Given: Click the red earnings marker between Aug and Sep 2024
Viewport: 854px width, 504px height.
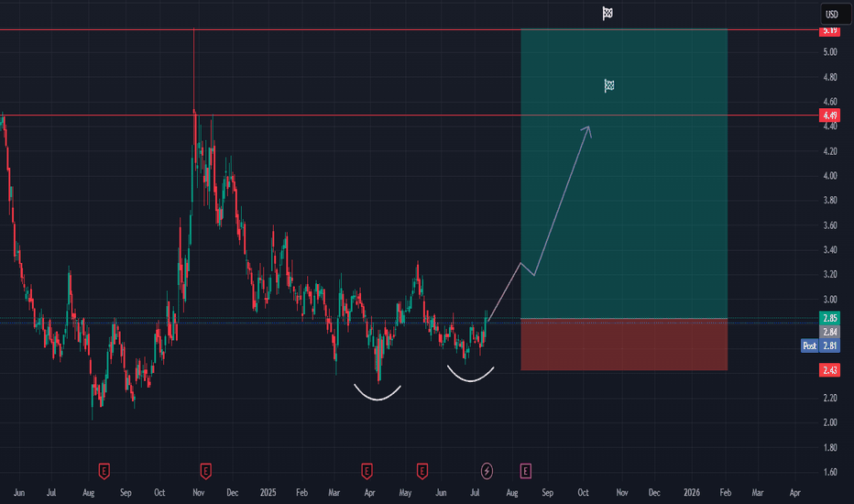Looking at the screenshot, I should pyautogui.click(x=104, y=471).
